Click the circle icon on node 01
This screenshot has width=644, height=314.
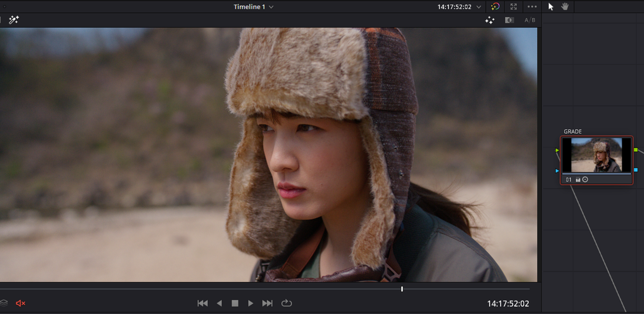585,180
